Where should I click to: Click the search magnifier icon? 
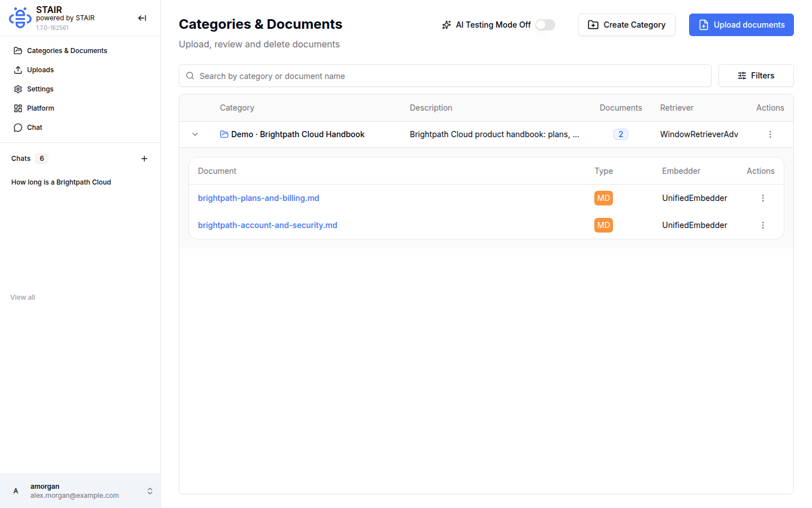[190, 76]
